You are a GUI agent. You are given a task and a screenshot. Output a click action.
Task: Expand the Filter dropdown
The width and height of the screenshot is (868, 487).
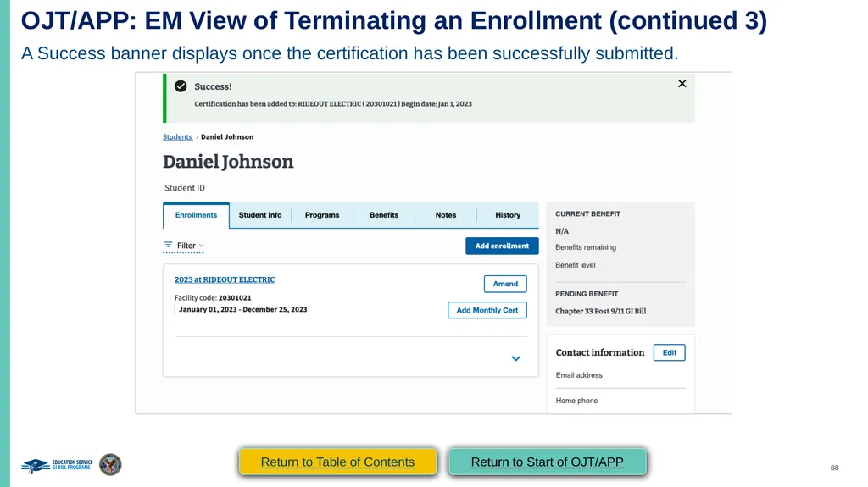click(184, 246)
